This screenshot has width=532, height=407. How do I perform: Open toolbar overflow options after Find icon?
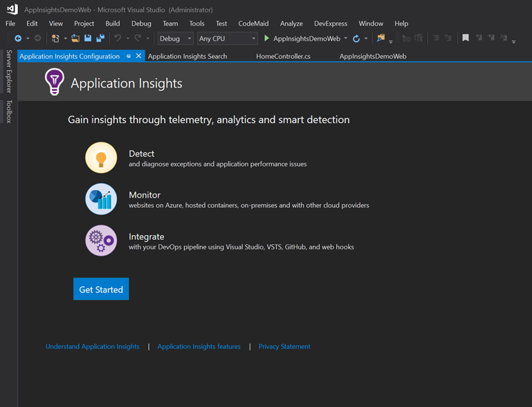[390, 41]
